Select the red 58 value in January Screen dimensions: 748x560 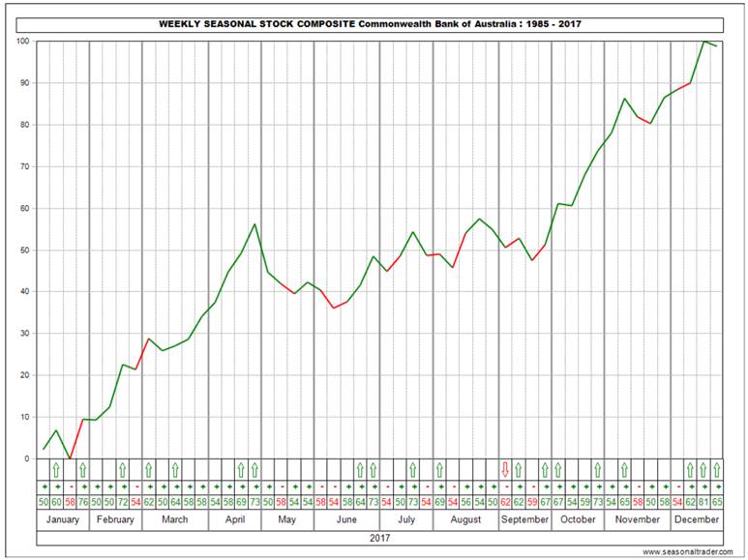pyautogui.click(x=70, y=502)
